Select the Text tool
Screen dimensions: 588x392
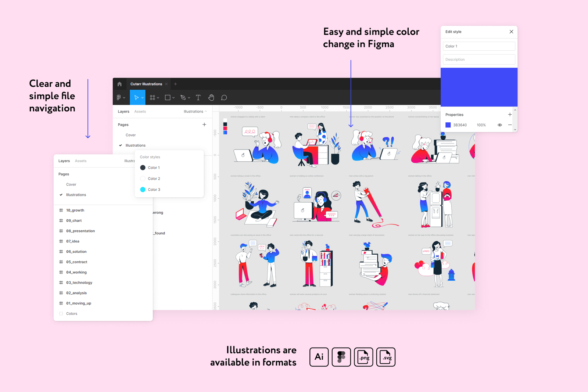pos(198,98)
